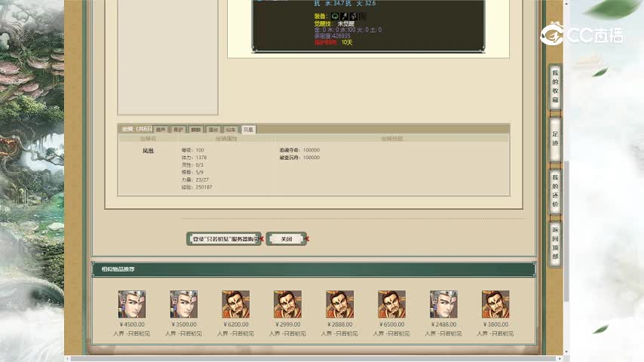Click the ¥3800.00 price text
The image size is (644, 362).
point(495,324)
